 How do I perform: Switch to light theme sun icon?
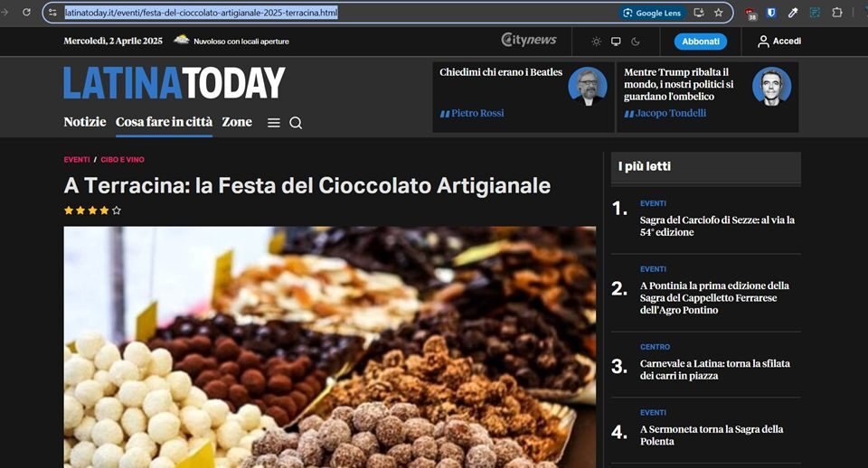pyautogui.click(x=596, y=42)
